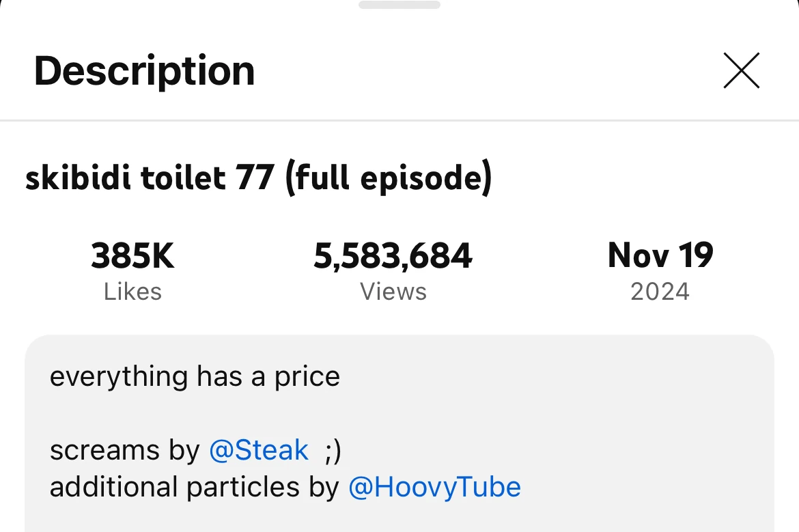Click the 385K like count
Screen dimensions: 799x532
132,256
